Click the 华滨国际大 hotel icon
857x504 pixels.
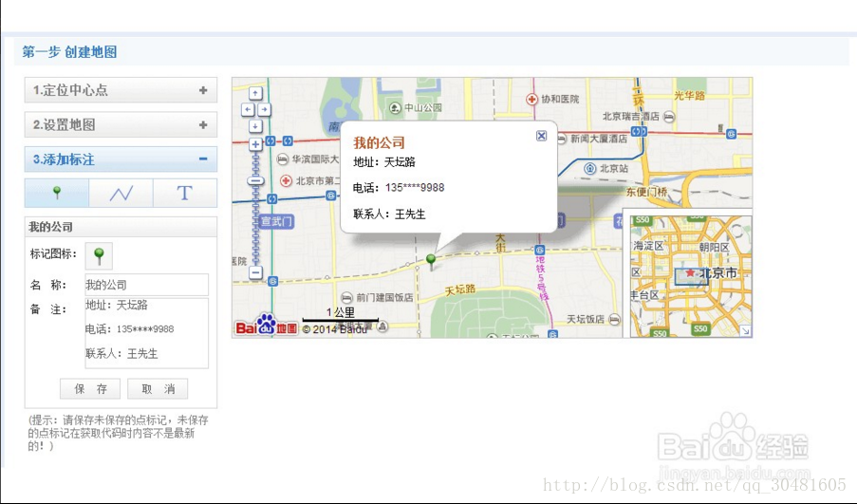point(283,159)
